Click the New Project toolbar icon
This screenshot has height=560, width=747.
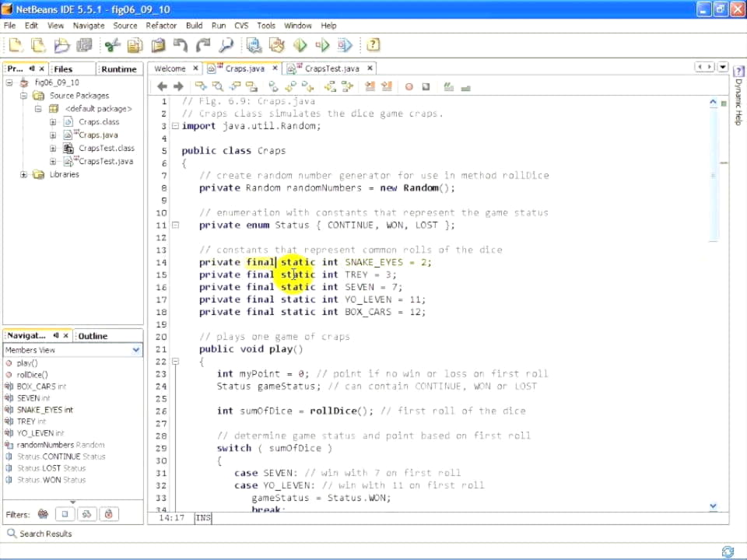pyautogui.click(x=38, y=45)
